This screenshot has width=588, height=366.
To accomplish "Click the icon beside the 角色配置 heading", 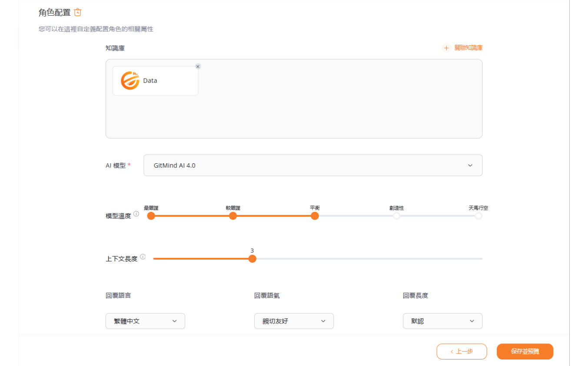I will tap(78, 12).
